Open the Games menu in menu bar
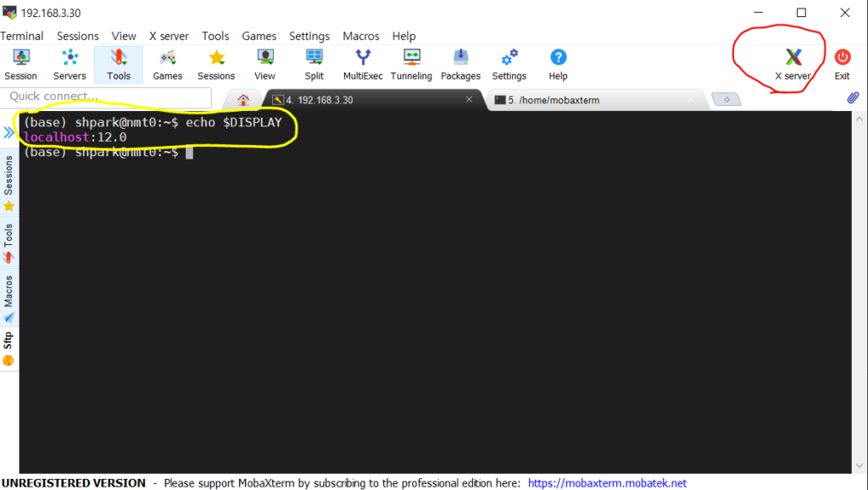Viewport: 868px width, 490px height. point(259,36)
